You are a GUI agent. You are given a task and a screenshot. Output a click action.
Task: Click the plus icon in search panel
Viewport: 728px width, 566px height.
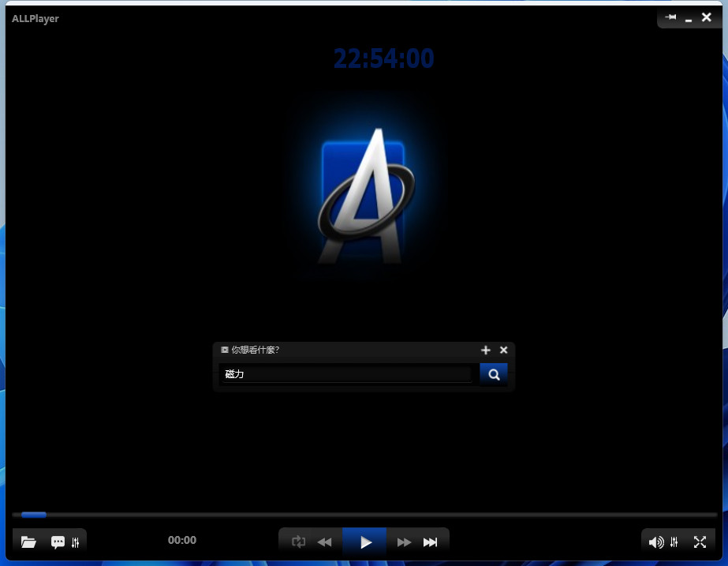pos(486,350)
